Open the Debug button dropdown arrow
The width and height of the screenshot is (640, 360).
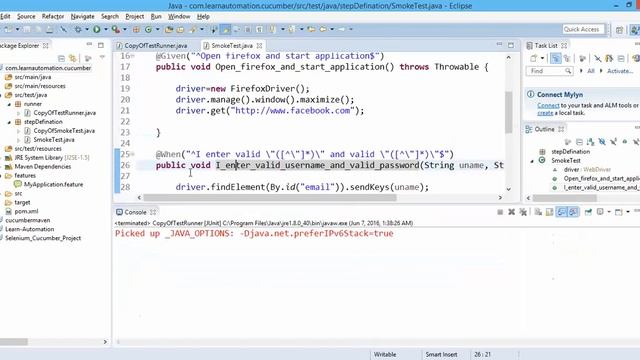87,29
